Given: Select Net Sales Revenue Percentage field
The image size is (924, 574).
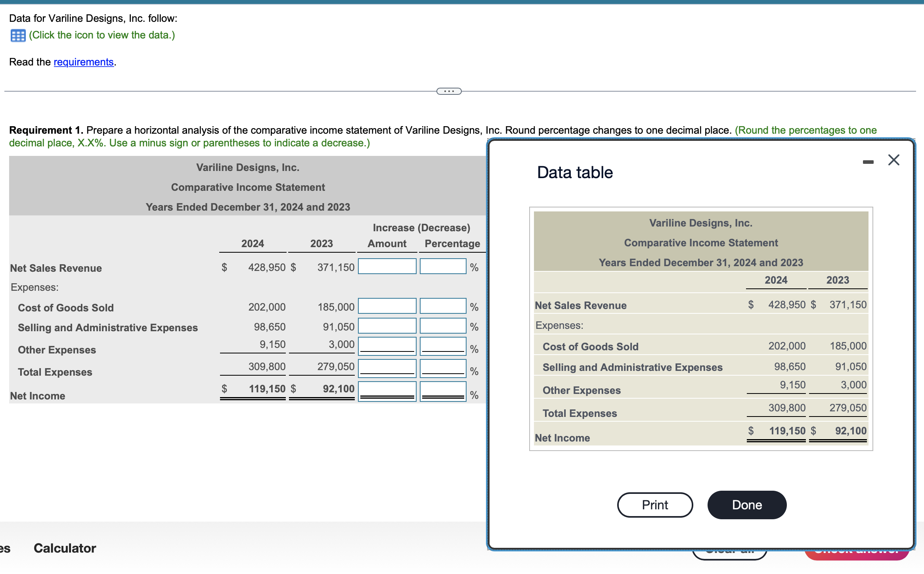Looking at the screenshot, I should [443, 266].
